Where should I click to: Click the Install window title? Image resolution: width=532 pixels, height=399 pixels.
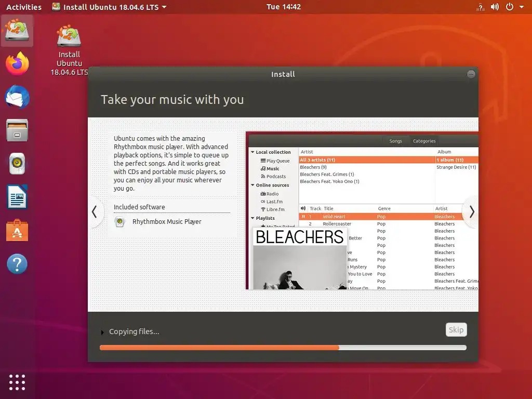(283, 74)
